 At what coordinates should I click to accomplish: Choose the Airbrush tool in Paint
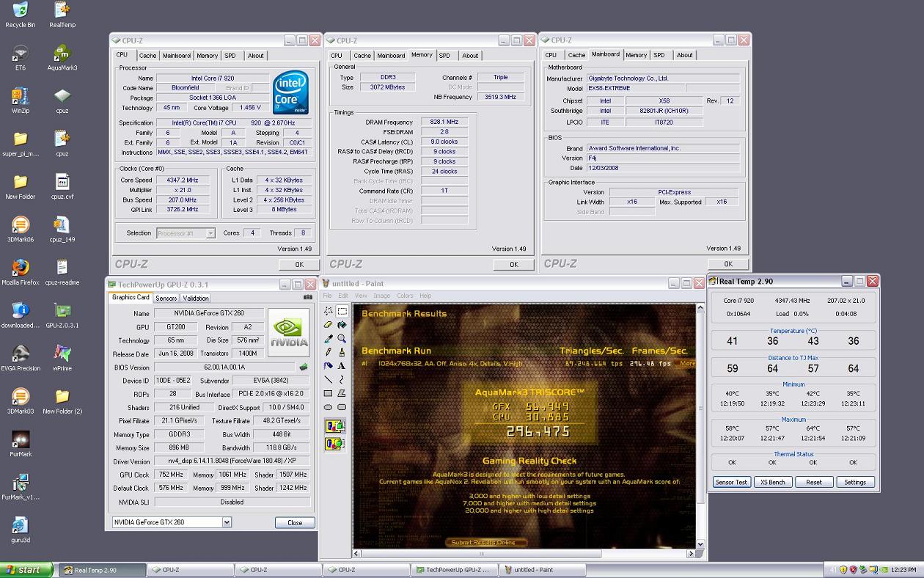pos(328,366)
